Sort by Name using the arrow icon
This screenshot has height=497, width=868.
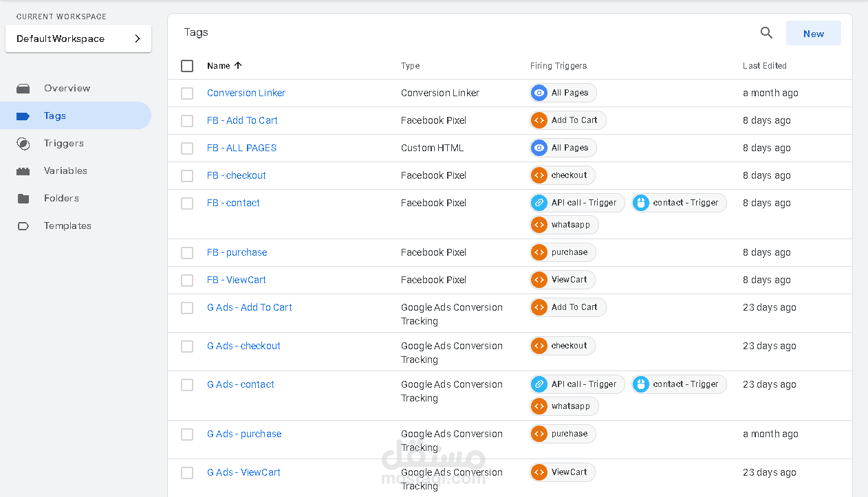(238, 66)
